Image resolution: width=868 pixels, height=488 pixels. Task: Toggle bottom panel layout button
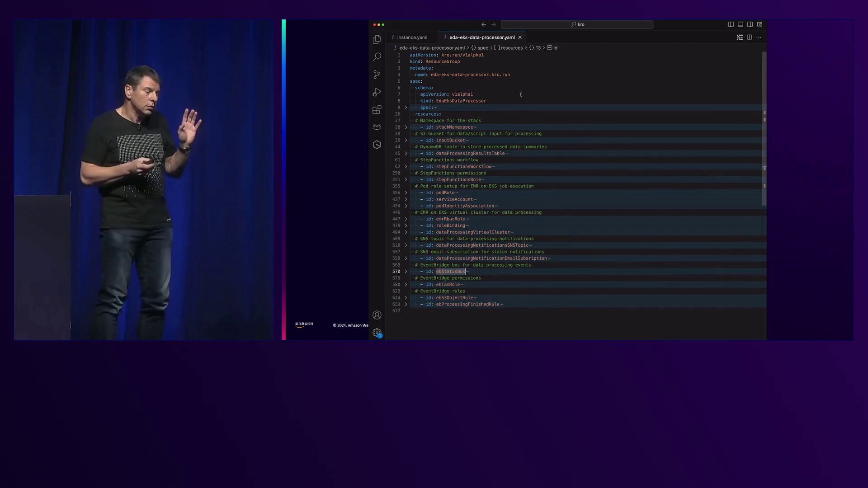pos(741,24)
